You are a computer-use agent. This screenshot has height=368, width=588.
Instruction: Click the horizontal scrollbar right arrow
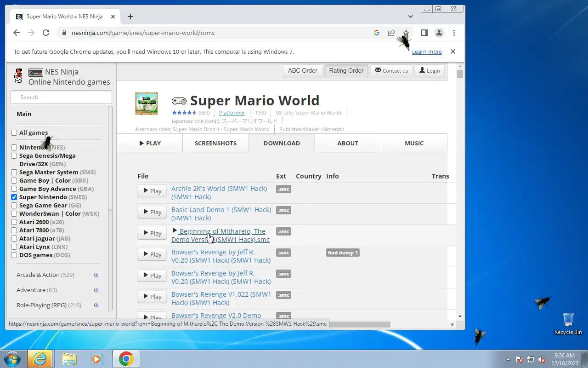coord(452,324)
